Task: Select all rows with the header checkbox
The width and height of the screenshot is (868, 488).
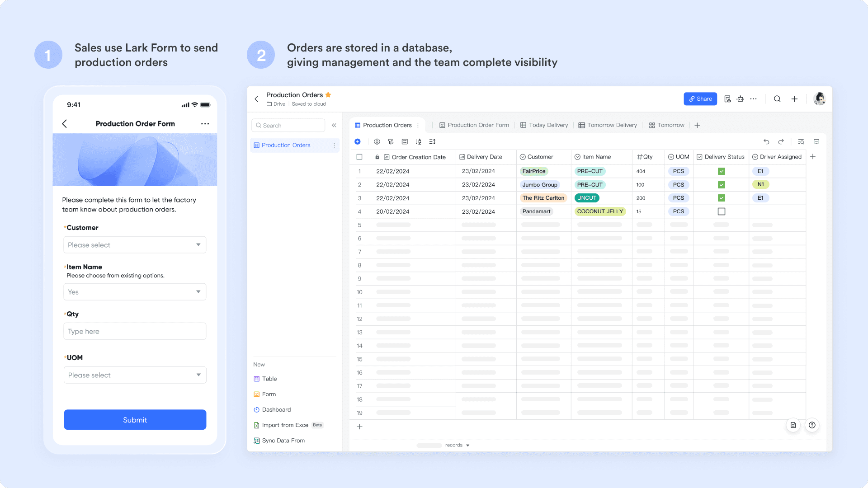Action: pos(359,157)
